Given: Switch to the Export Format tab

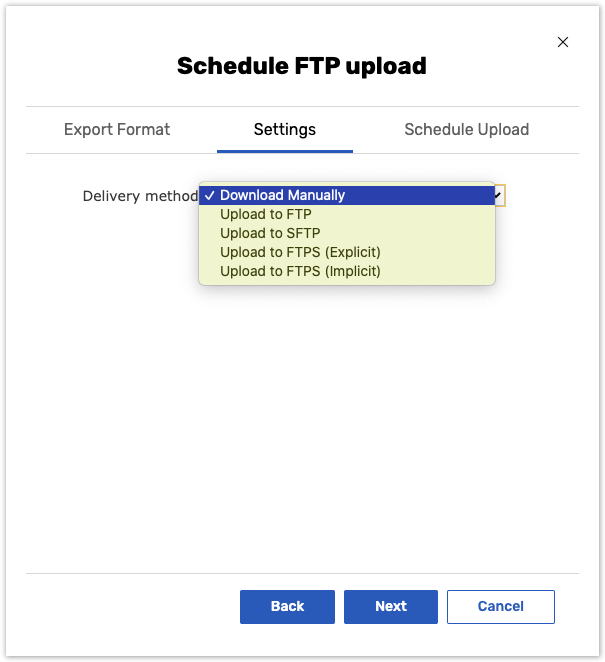Looking at the screenshot, I should click(117, 130).
